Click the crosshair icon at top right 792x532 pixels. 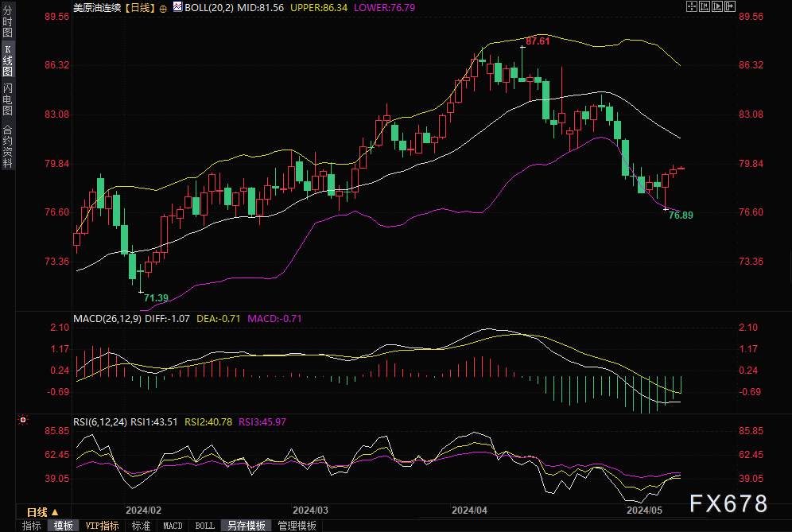tap(692, 6)
